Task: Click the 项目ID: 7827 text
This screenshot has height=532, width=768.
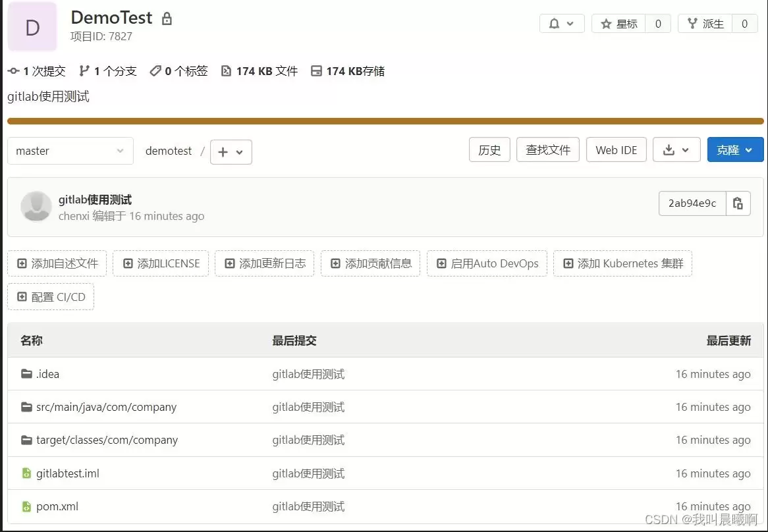Action: coord(101,36)
